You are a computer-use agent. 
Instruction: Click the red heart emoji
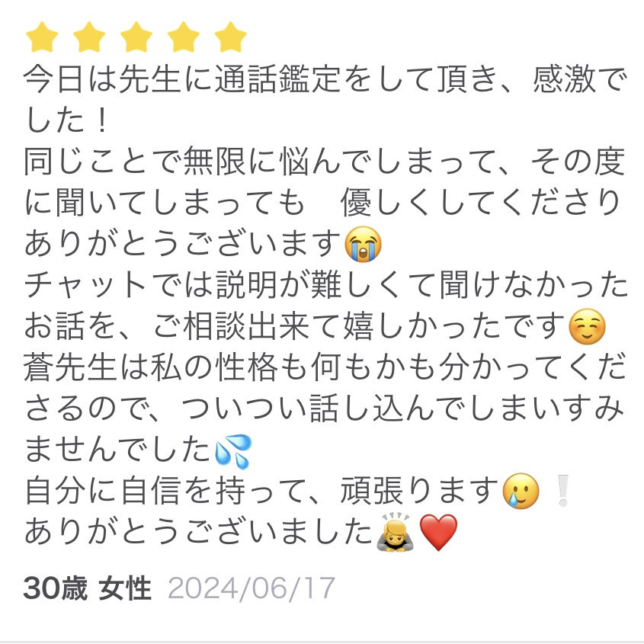tap(439, 533)
